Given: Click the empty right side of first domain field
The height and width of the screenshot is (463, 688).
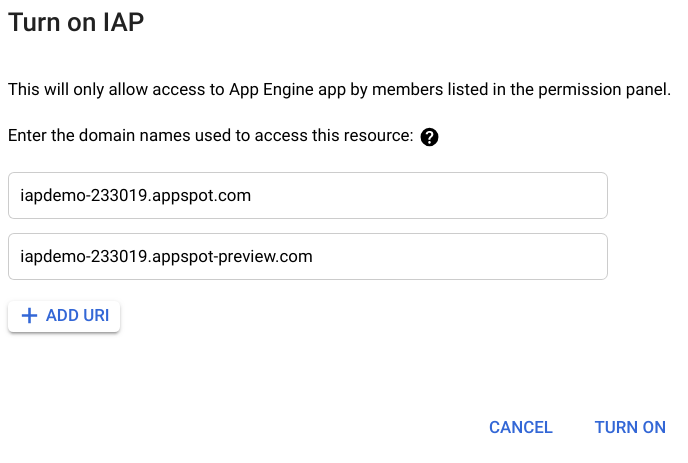Looking at the screenshot, I should 480,195.
